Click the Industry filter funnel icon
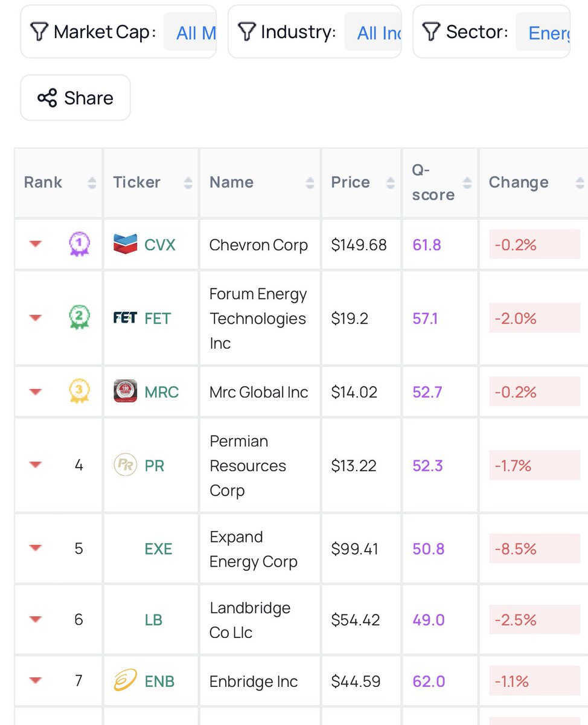Viewport: 588px width, 725px height. pyautogui.click(x=247, y=31)
